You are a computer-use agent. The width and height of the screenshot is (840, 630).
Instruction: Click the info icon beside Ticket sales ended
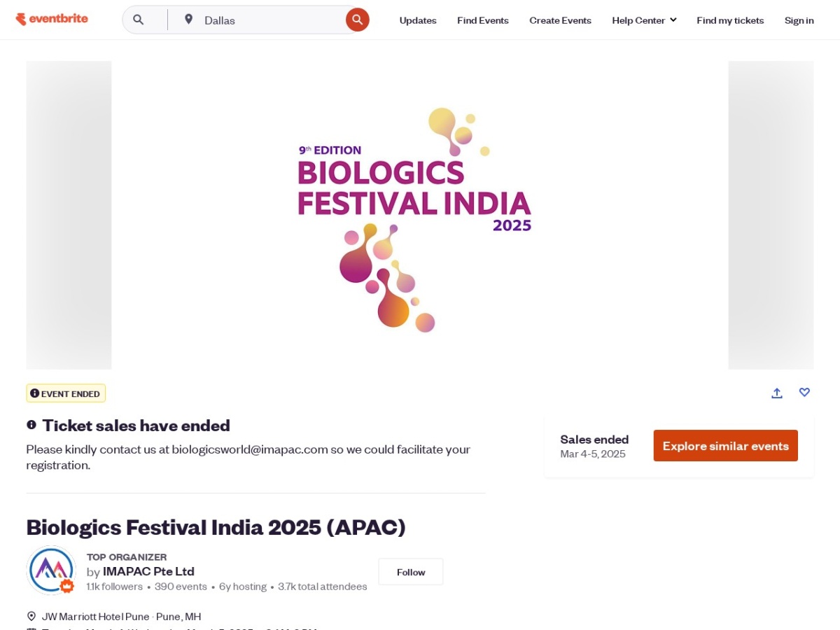pos(31,425)
